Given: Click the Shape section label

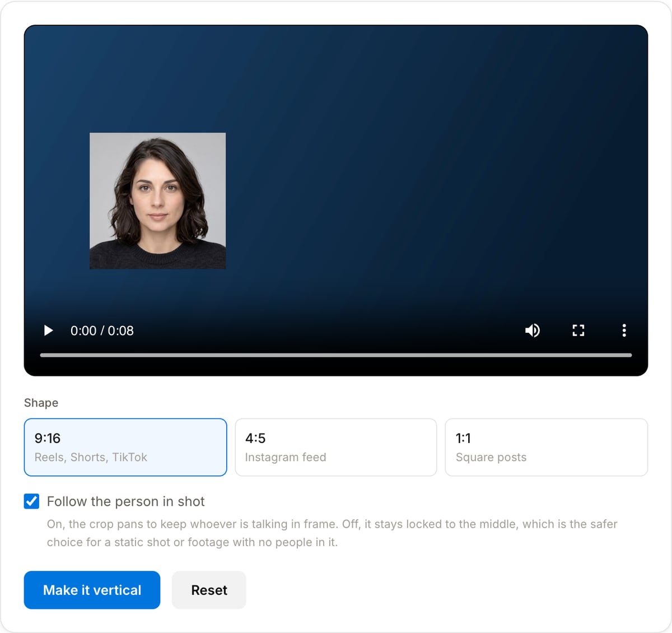Looking at the screenshot, I should click(x=41, y=403).
